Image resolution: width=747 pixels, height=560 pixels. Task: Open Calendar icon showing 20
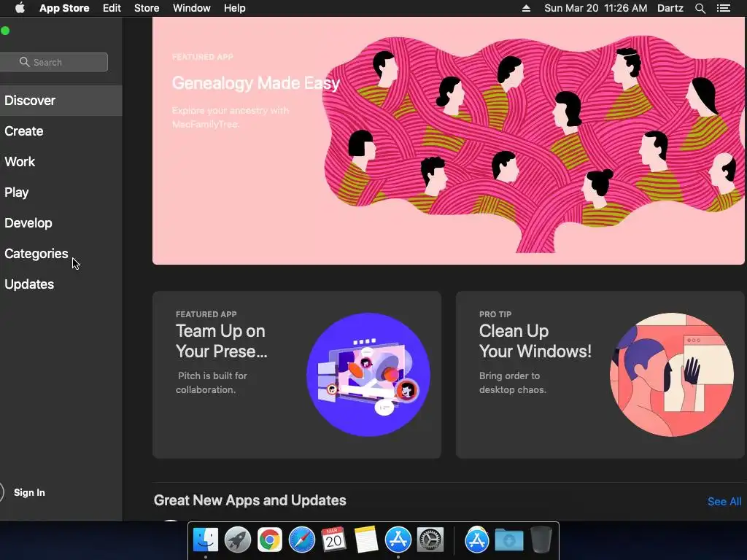coord(333,540)
